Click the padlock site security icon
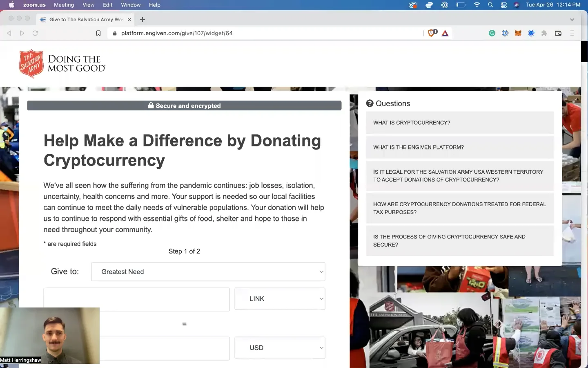Viewport: 588px width, 368px height. click(115, 34)
